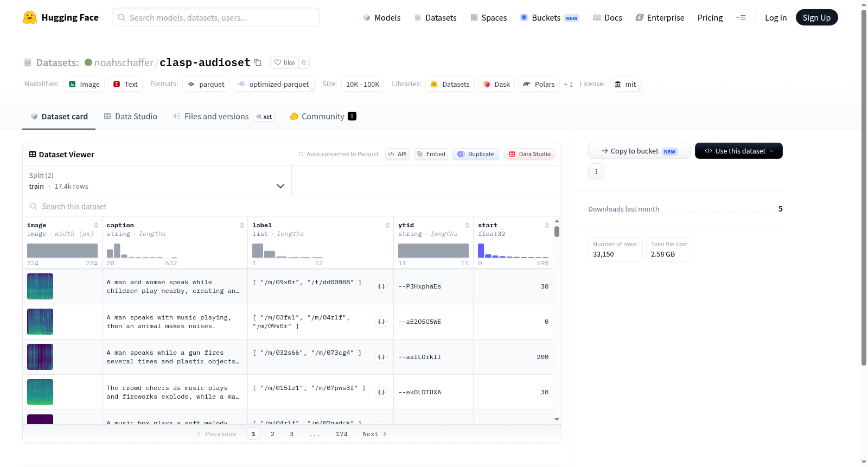Select the Polars library tag
The height and width of the screenshot is (467, 868).
pos(539,84)
